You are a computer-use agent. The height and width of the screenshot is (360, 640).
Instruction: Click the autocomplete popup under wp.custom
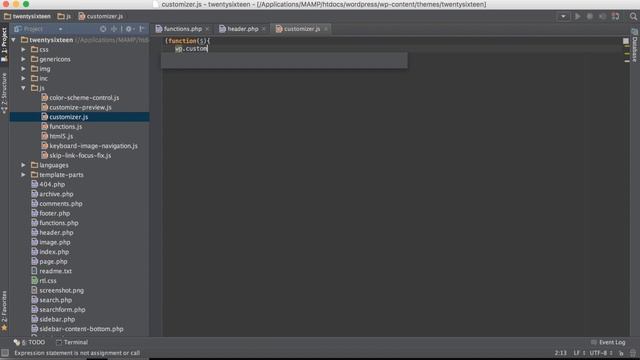point(284,60)
